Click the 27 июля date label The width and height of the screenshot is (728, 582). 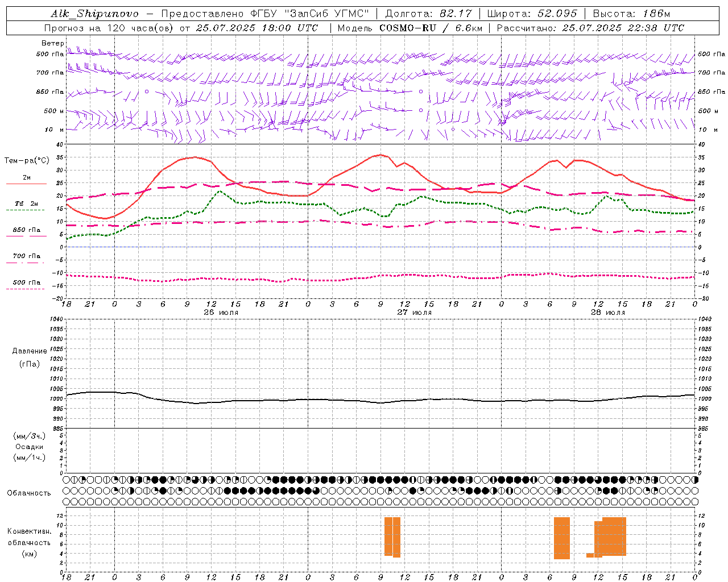pos(415,313)
